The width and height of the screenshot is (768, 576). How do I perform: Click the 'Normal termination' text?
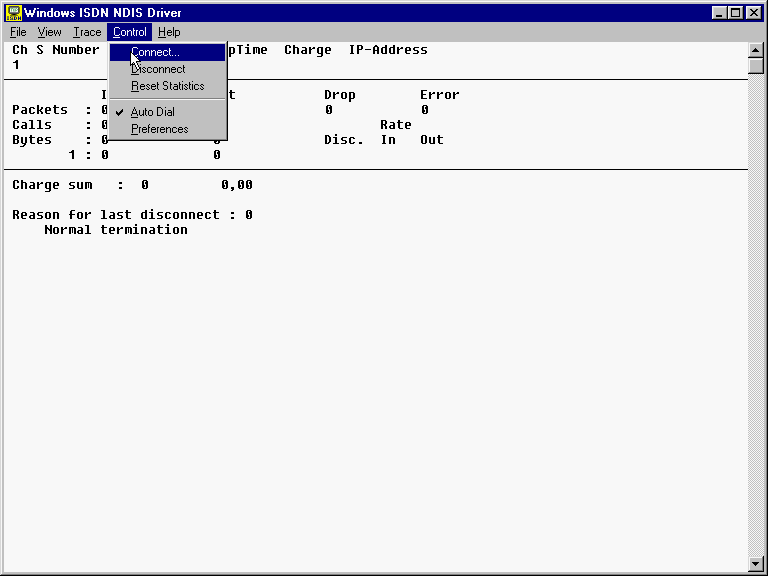[x=116, y=230]
